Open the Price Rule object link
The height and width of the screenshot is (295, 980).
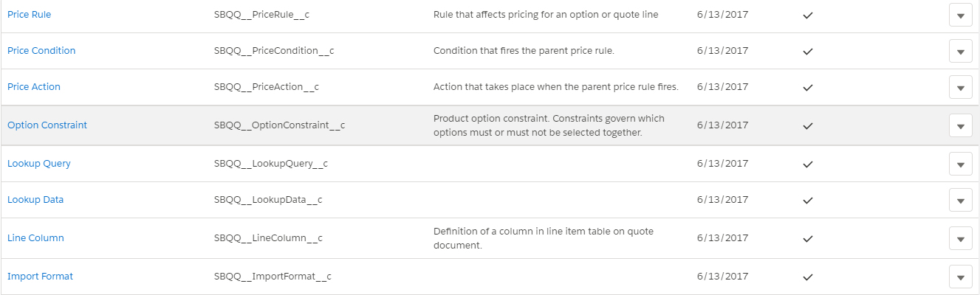pos(29,15)
